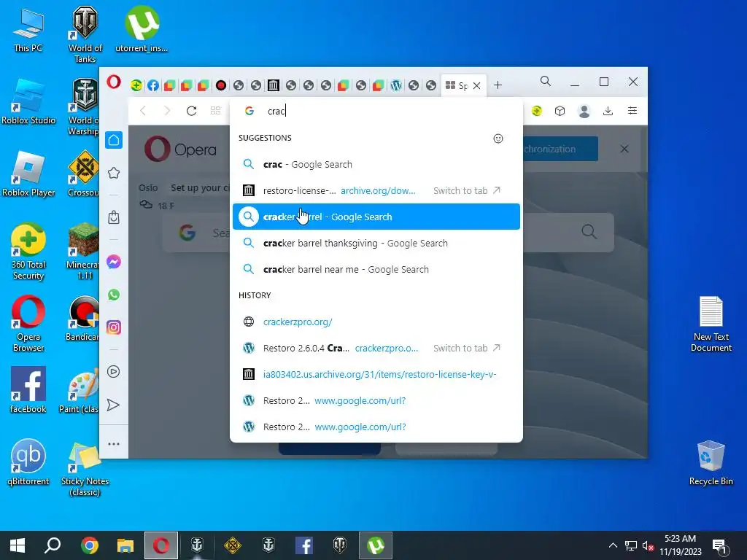The image size is (747, 560).
Task: Select the 360 Total Security desktop shortcut
Action: pyautogui.click(x=28, y=252)
